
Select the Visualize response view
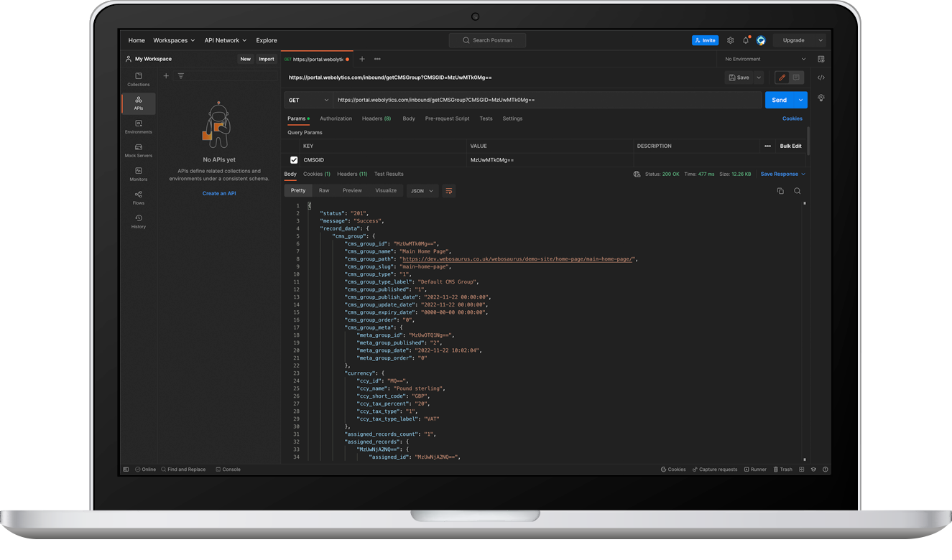click(386, 191)
